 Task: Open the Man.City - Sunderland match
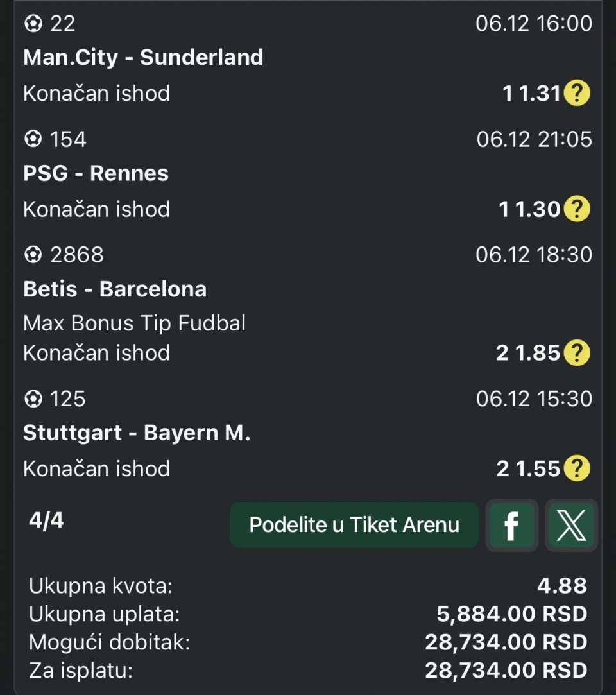tap(143, 57)
